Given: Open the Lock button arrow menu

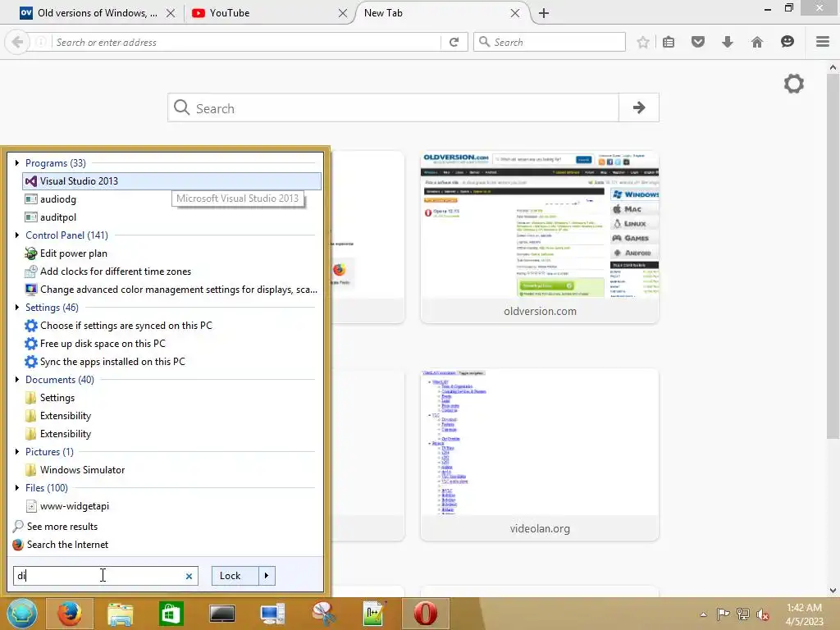Looking at the screenshot, I should click(x=267, y=576).
